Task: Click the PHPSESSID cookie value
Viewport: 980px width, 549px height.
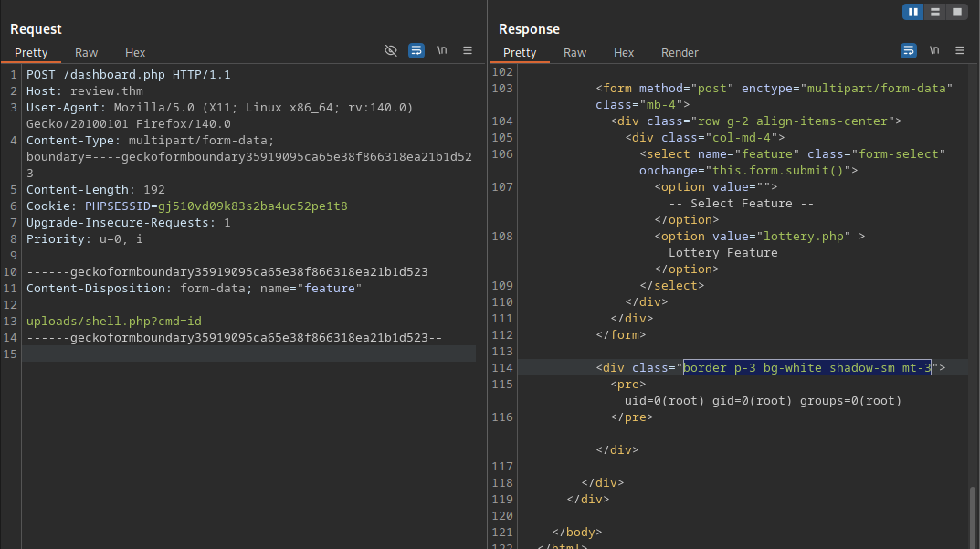Action: [x=252, y=206]
